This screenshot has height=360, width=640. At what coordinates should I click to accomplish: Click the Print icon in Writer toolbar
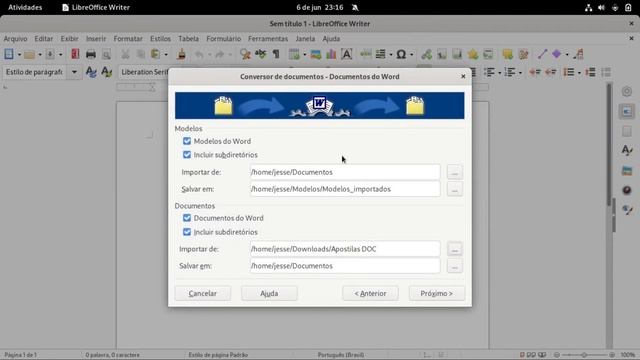(x=91, y=54)
